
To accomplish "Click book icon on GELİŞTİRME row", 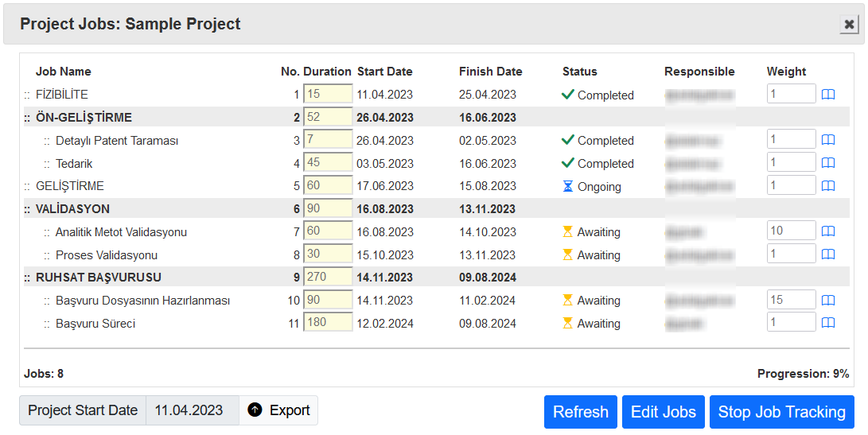I will [828, 186].
